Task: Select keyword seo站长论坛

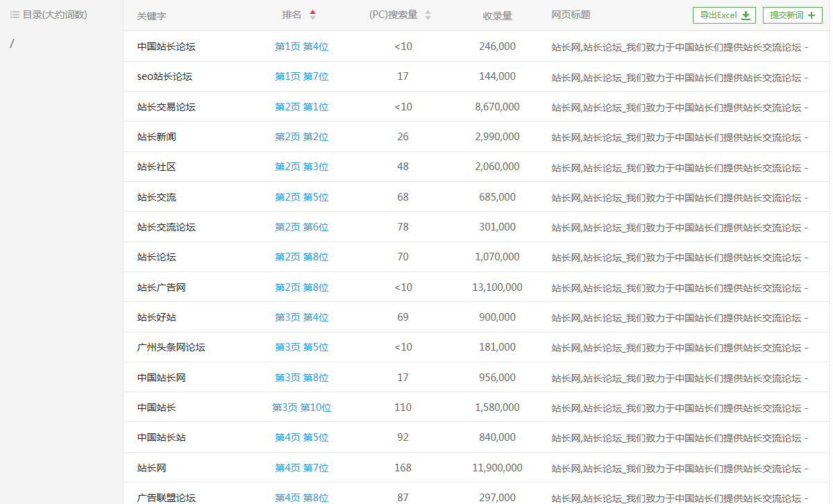Action: tap(165, 76)
